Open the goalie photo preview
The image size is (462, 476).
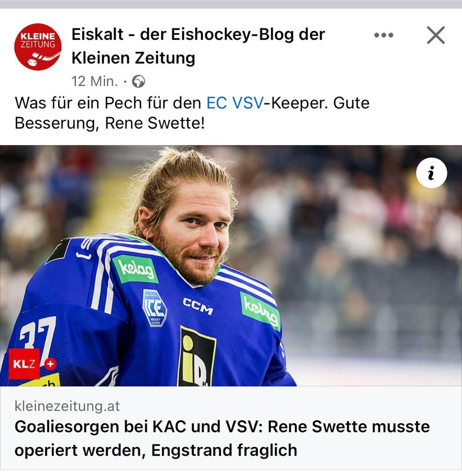coord(231,265)
